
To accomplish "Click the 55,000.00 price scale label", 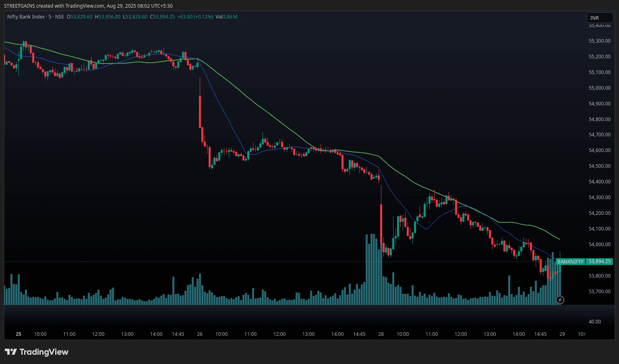I will pyautogui.click(x=599, y=88).
